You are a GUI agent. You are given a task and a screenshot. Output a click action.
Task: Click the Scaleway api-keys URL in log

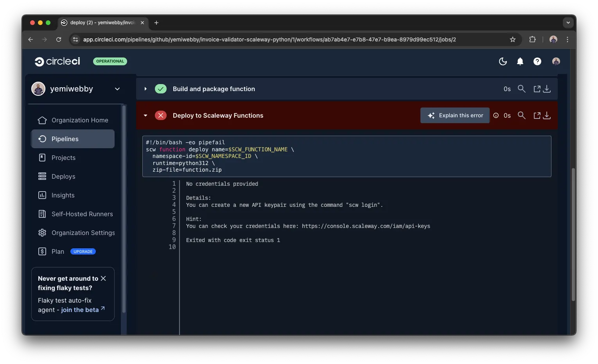point(366,226)
